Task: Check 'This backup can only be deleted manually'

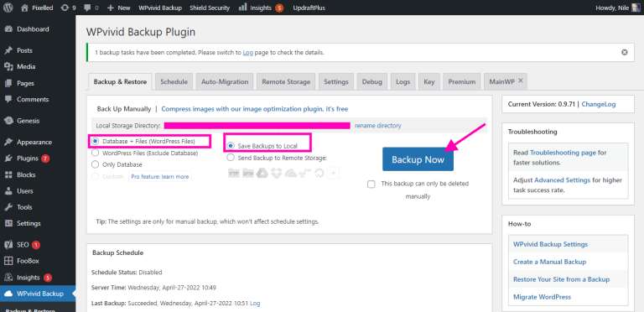Action: 371,185
